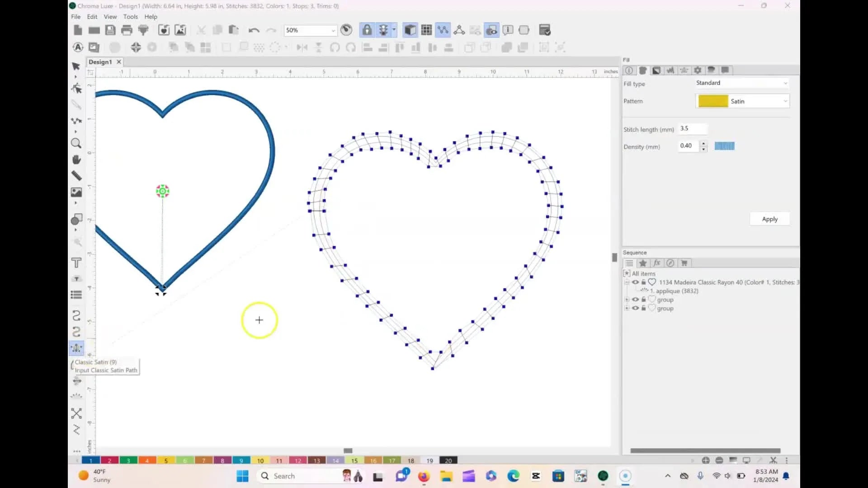Unlock the second group item lock
This screenshot has width=868, height=488.
[643, 308]
